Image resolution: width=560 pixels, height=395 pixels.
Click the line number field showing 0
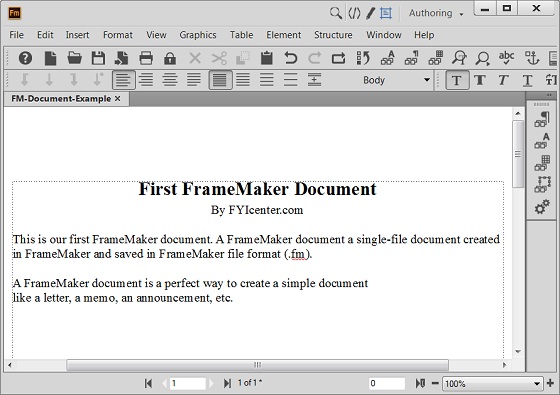coord(387,383)
